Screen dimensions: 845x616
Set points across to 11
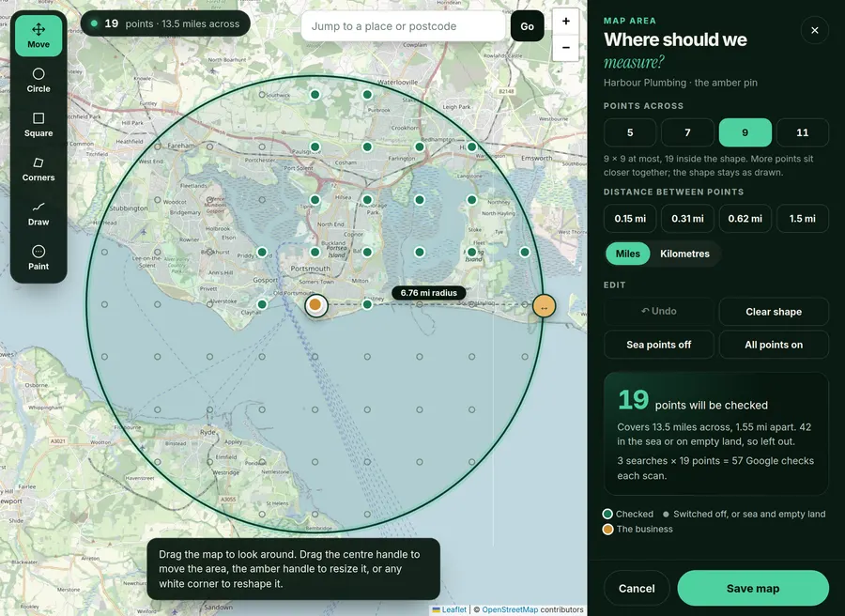803,132
